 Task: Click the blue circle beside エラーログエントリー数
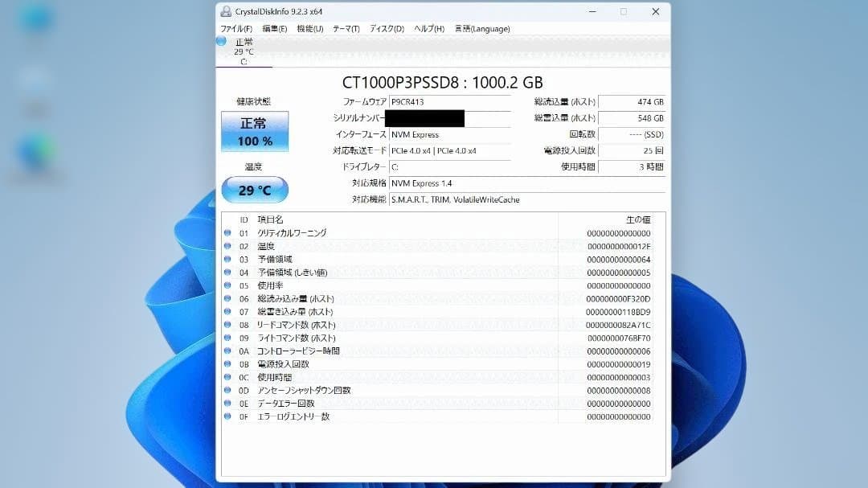click(x=227, y=416)
